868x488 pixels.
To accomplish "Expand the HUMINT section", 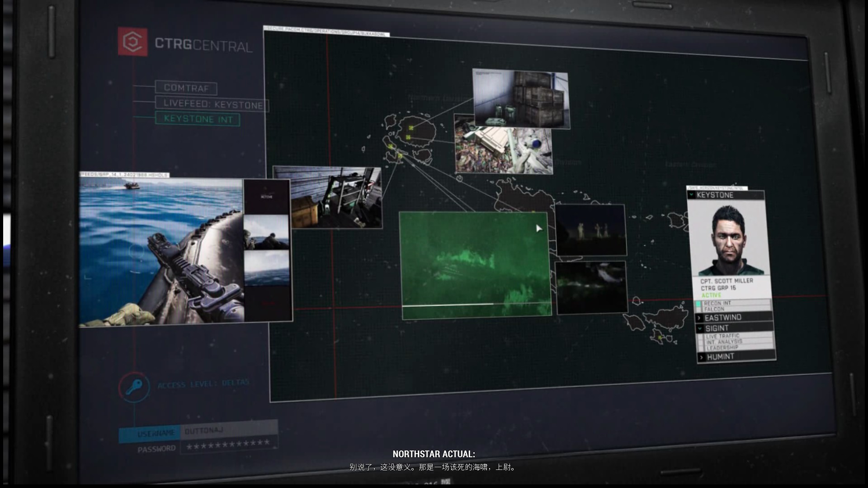I will (737, 357).
